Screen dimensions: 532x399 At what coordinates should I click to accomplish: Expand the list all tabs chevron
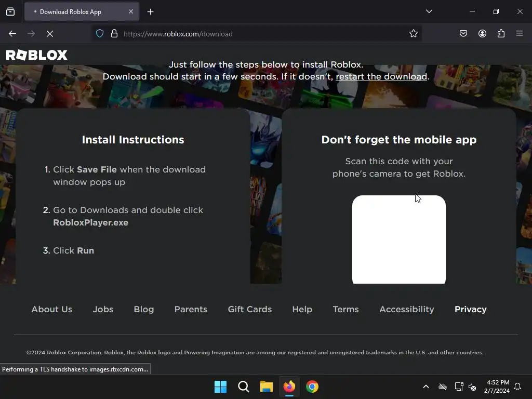[x=429, y=11]
